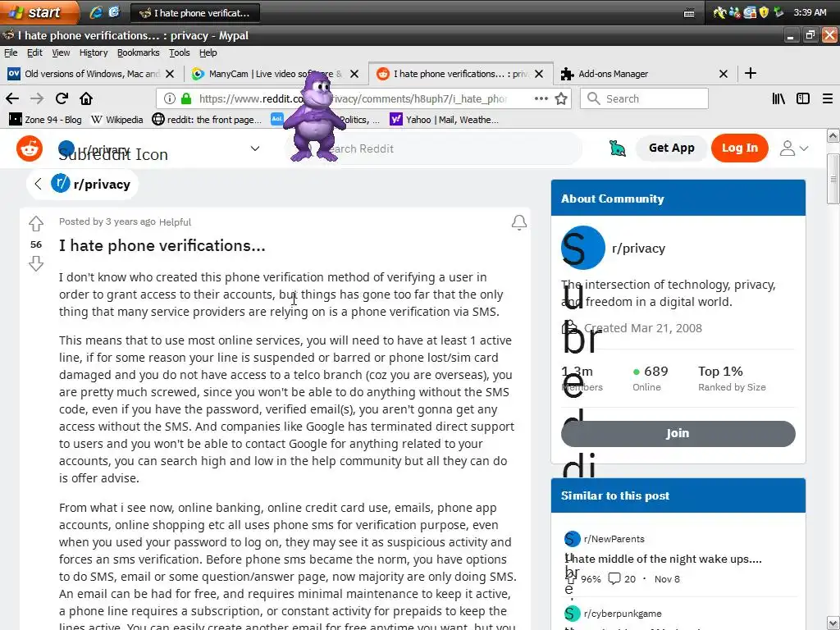Viewport: 840px width, 630px height.
Task: Click the BonziBuddy purple gorilla
Action: point(314,116)
